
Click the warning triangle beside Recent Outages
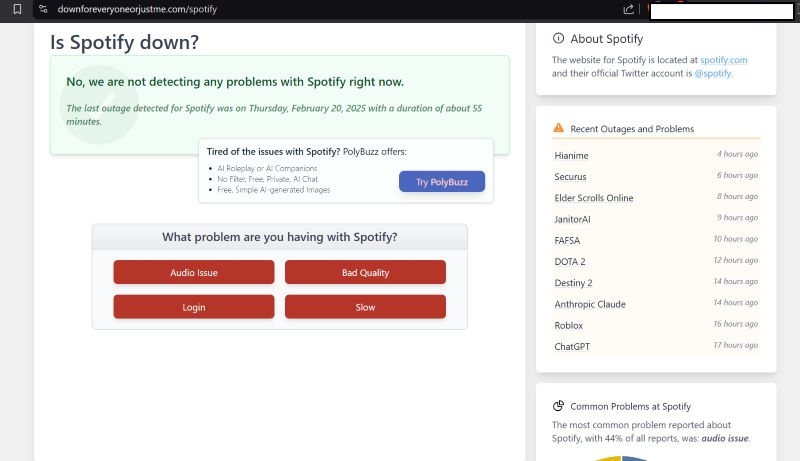click(x=559, y=128)
